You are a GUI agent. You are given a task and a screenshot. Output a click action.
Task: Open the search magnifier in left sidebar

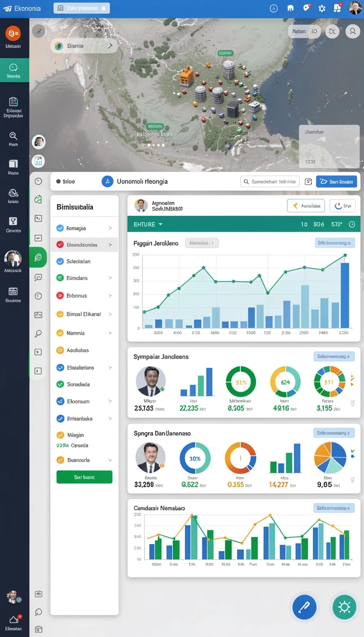tap(13, 139)
